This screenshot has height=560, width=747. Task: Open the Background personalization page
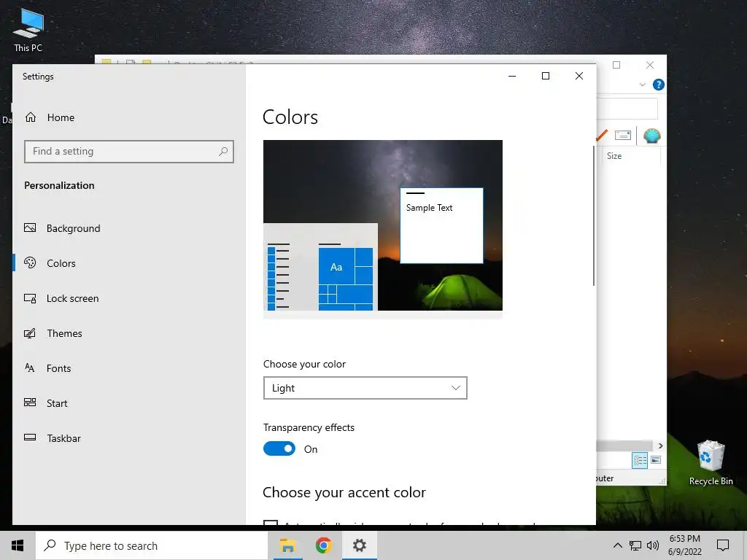tap(74, 228)
